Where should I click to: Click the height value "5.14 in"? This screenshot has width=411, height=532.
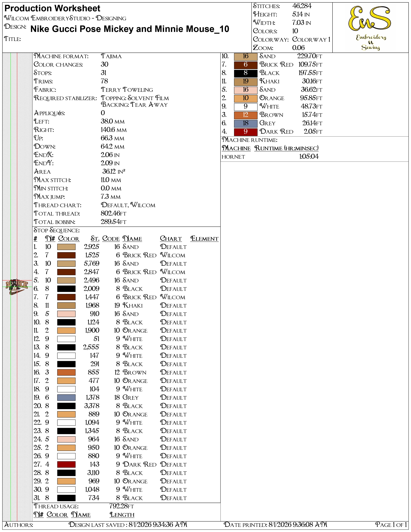[x=301, y=14]
